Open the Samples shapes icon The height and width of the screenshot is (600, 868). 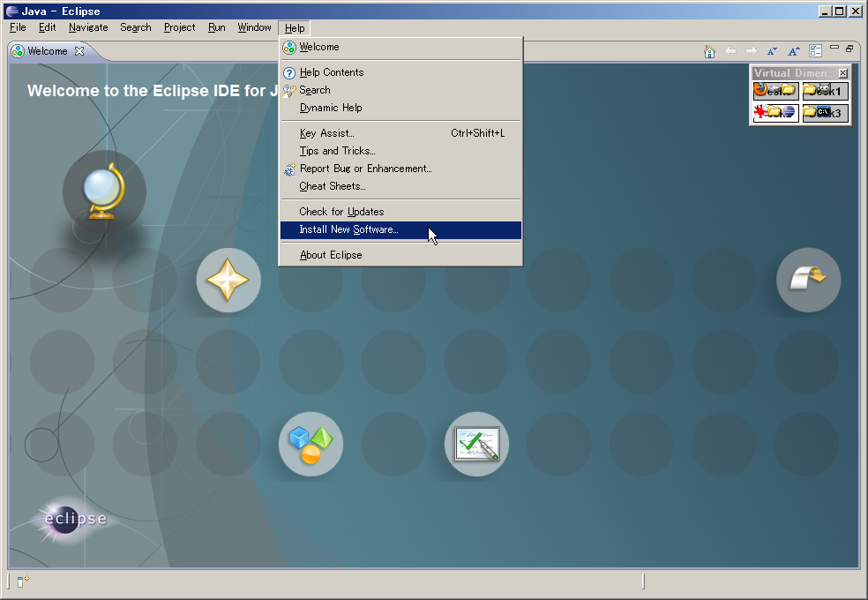(x=311, y=444)
